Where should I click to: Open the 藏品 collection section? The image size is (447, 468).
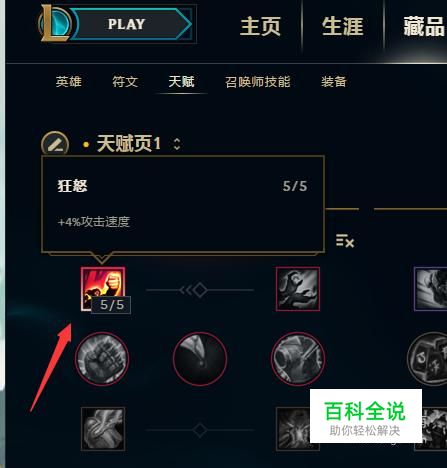[424, 26]
